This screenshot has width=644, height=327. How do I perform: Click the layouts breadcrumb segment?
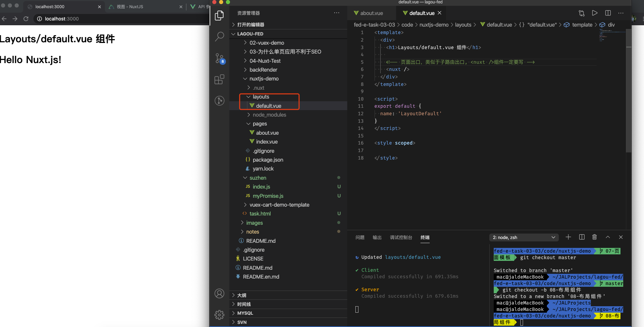coord(463,25)
